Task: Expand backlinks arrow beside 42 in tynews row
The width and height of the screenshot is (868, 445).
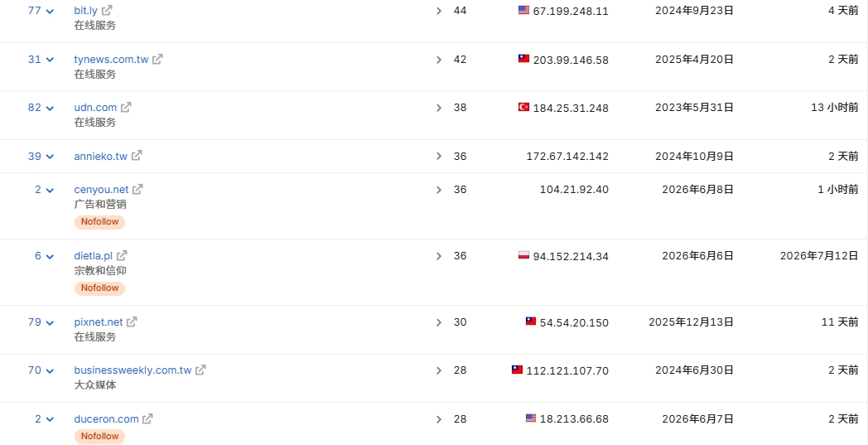Action: point(439,59)
